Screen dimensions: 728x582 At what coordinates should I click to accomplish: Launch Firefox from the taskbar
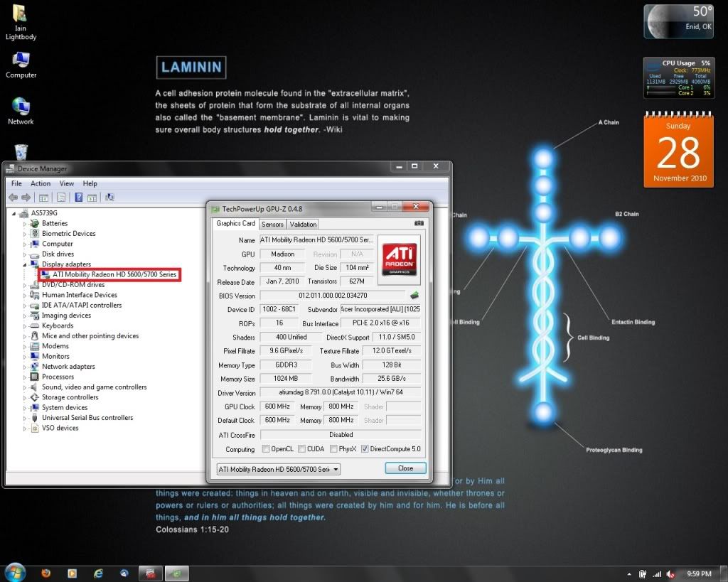click(46, 573)
